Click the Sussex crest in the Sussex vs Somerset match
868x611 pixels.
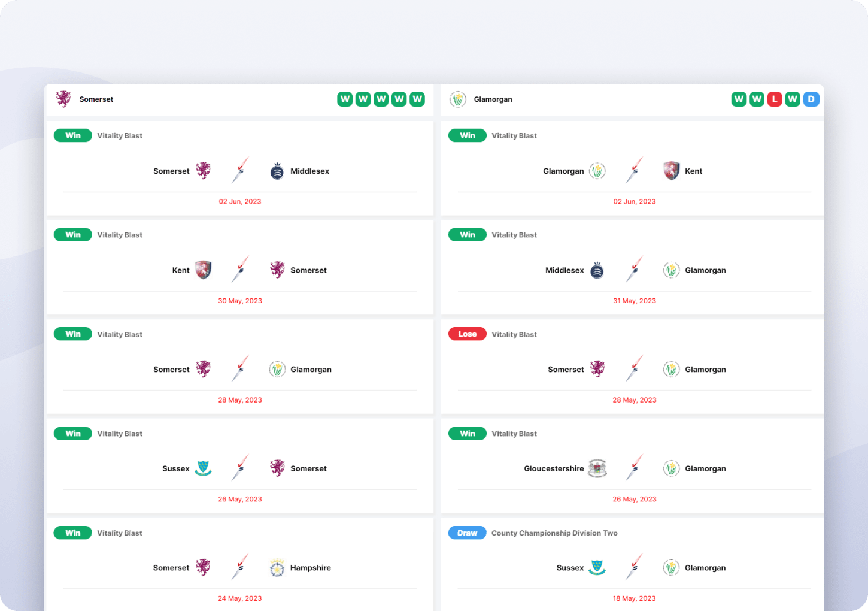tap(204, 469)
